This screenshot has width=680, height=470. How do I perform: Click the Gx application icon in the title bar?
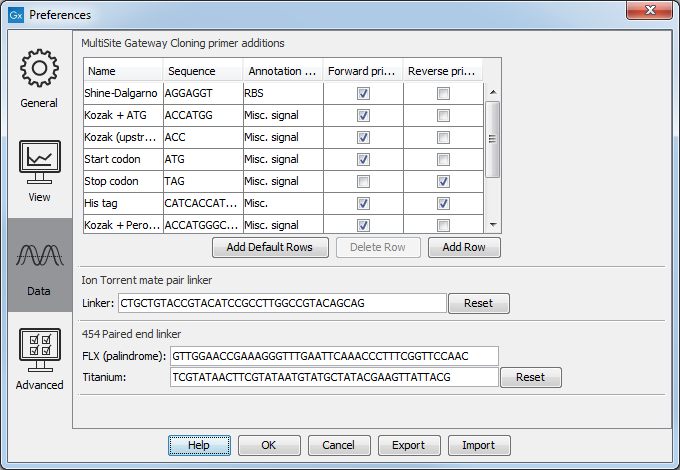(x=16, y=15)
